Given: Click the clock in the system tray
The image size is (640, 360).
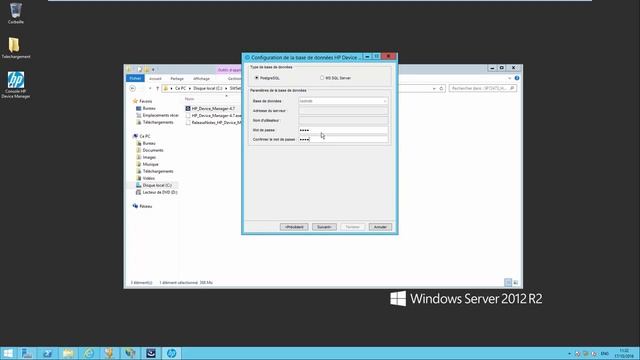Looking at the screenshot, I should (x=624, y=353).
